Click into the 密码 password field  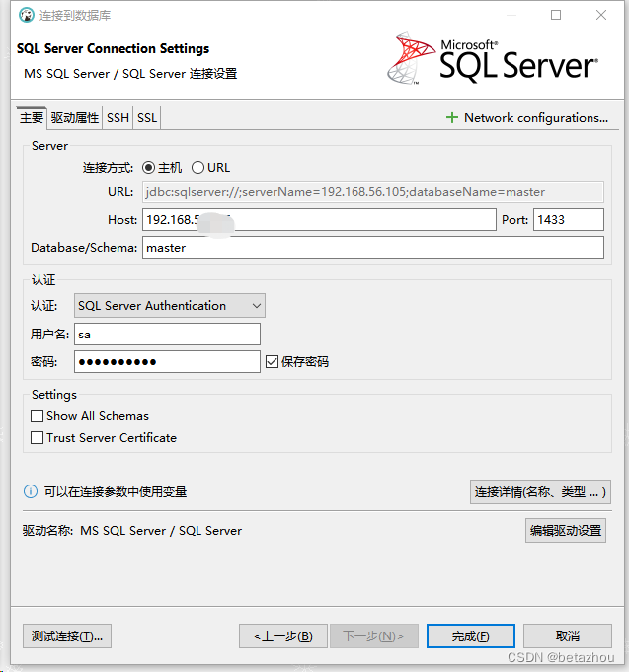coord(167,362)
